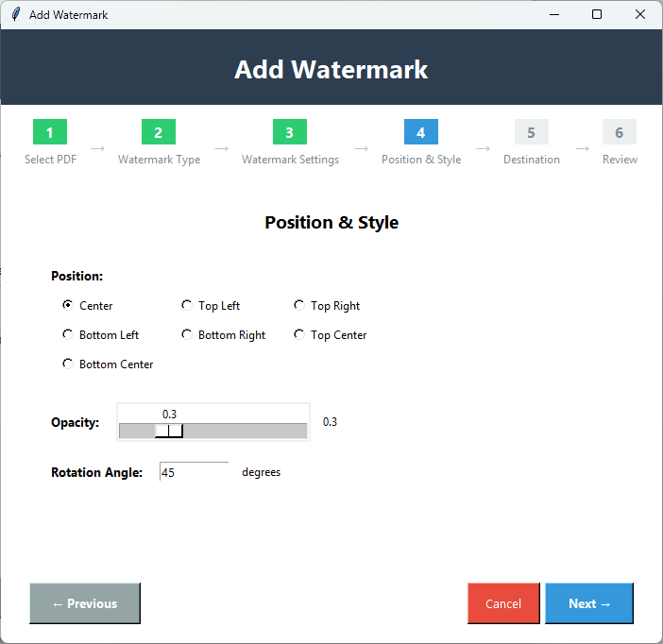Viewport: 663px width, 644px height.
Task: Proceed with the Next button
Action: [589, 603]
